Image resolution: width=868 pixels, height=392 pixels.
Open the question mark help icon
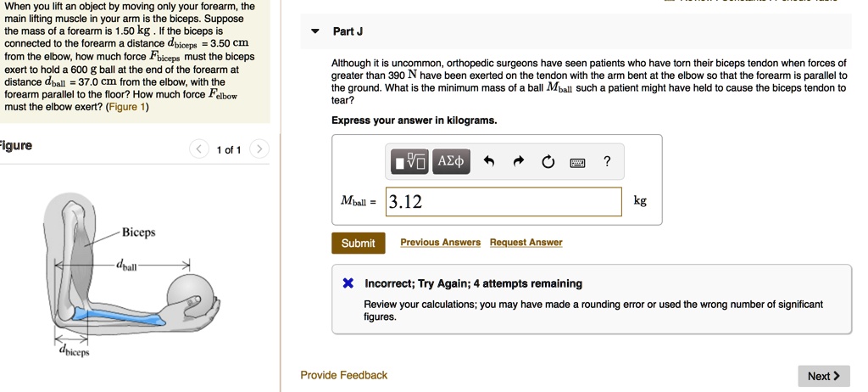click(607, 161)
